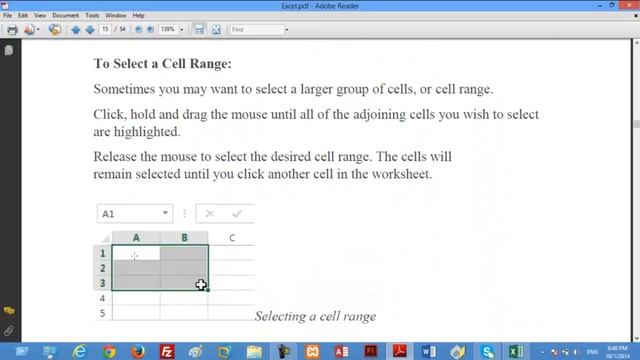The height and width of the screenshot is (360, 640).
Task: Click the vertical scrollbar thumb
Action: (636, 124)
